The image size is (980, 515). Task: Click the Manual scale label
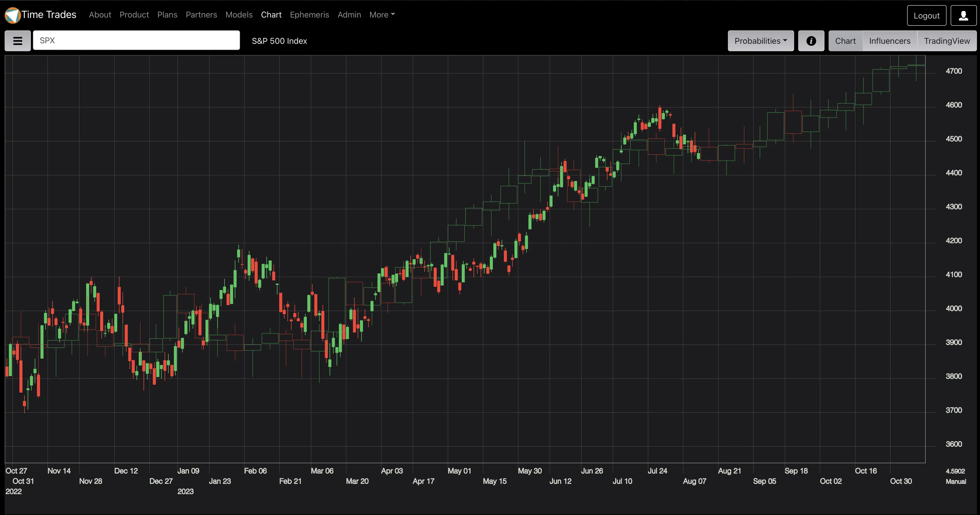956,481
